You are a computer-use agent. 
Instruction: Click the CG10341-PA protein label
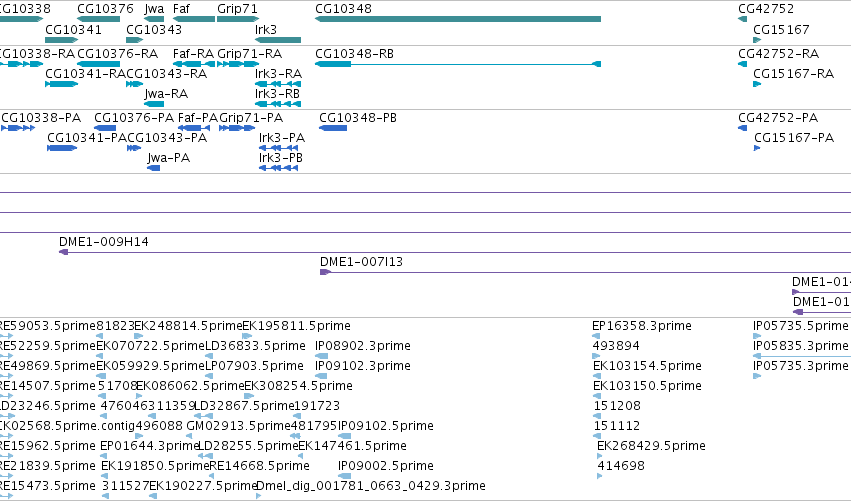pyautogui.click(x=87, y=138)
